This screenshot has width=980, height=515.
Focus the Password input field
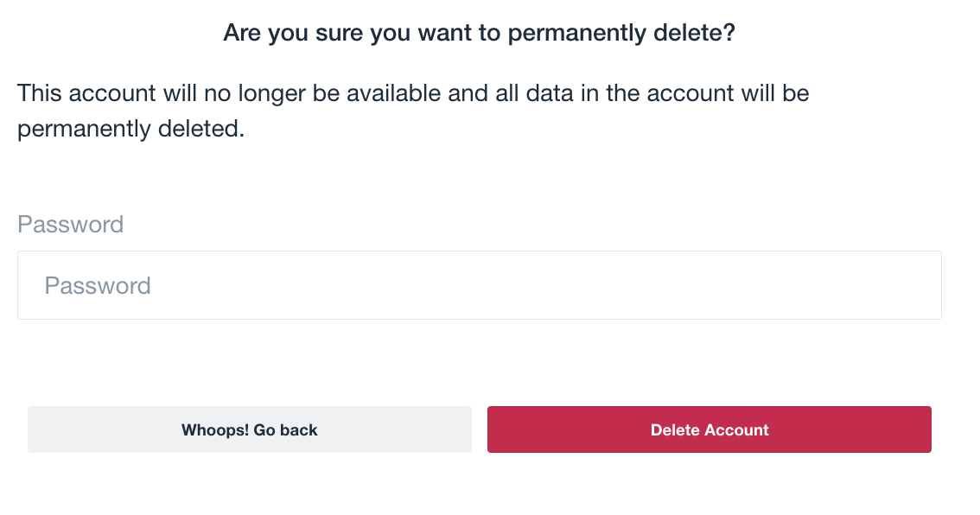point(479,285)
